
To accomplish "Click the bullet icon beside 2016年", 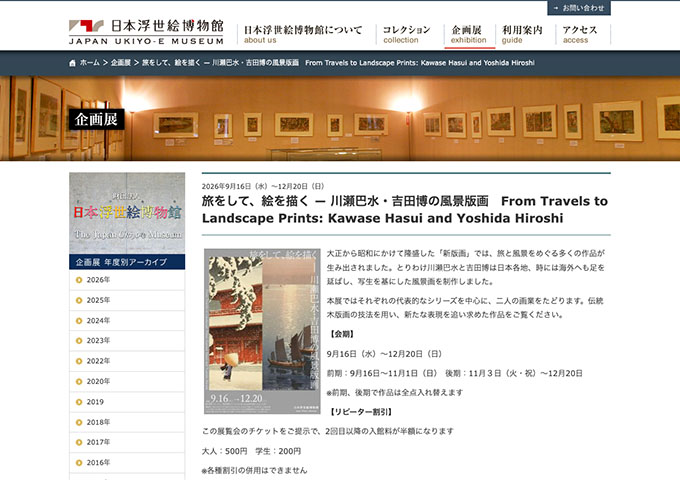I will click(79, 463).
